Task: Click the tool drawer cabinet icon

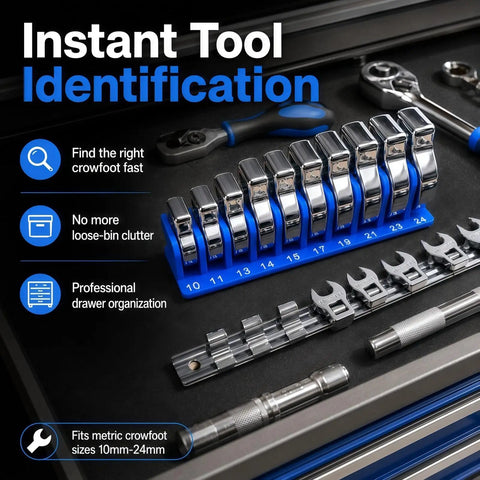Action: 40,294
